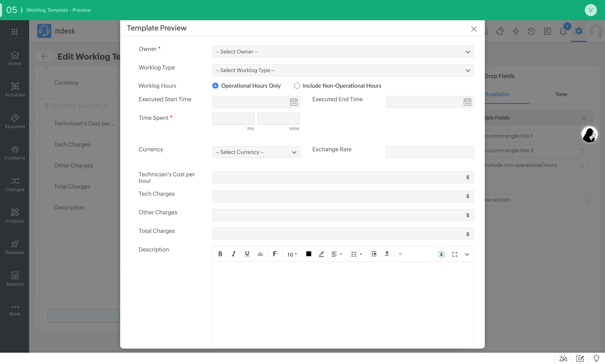Open the notifications bell icon
Image resolution: width=605 pixels, height=364 pixels.
(563, 31)
